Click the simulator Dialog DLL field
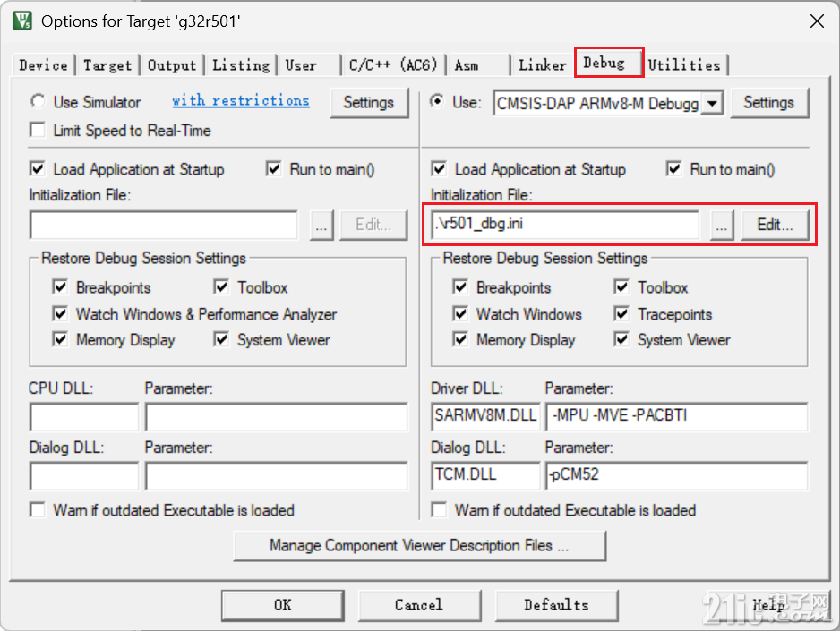Viewport: 840px width, 631px height. [84, 476]
